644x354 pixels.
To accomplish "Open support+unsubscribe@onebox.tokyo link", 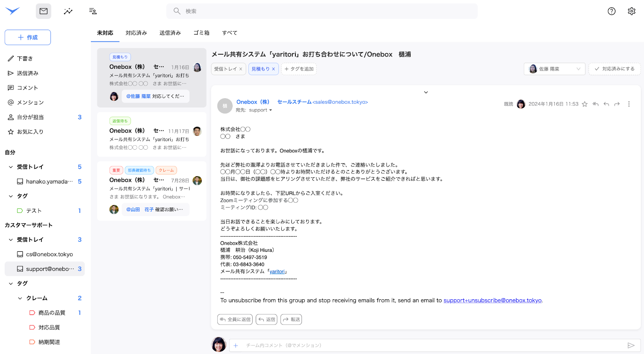I will tap(493, 300).
